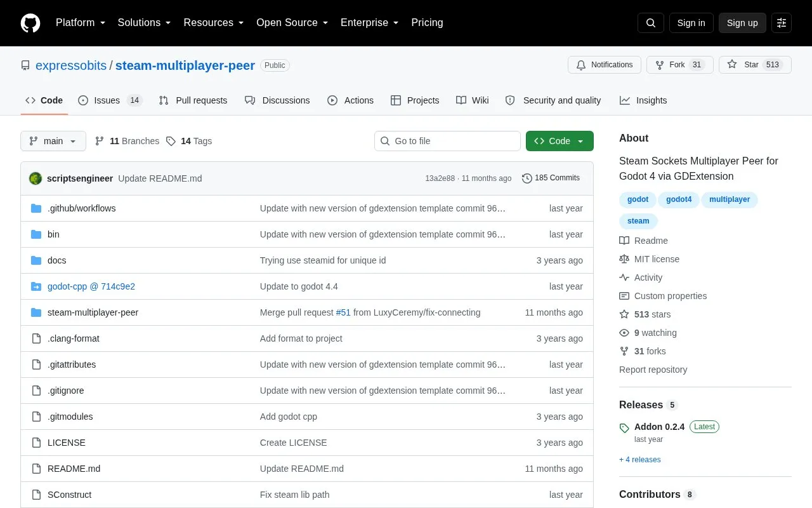Image resolution: width=812 pixels, height=508 pixels.
Task: Expand the Resources menu
Action: [x=214, y=23]
